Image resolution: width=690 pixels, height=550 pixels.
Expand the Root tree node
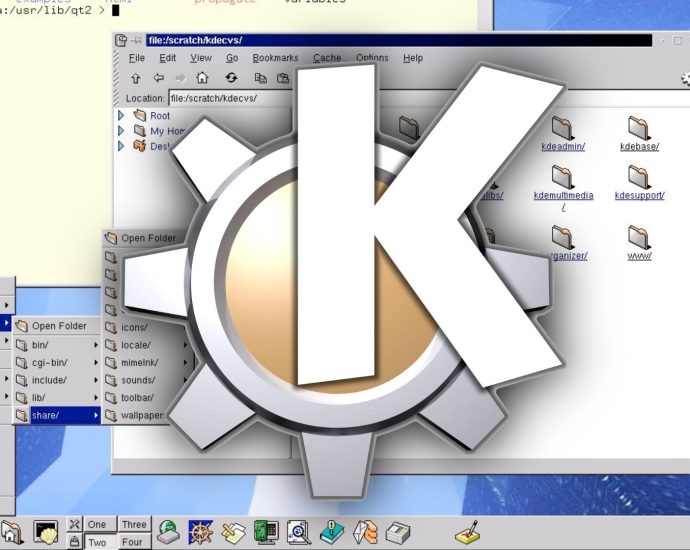point(121,116)
